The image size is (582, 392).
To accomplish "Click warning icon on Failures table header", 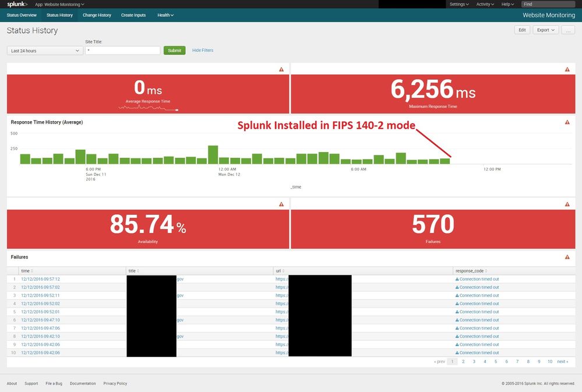I will 567,257.
